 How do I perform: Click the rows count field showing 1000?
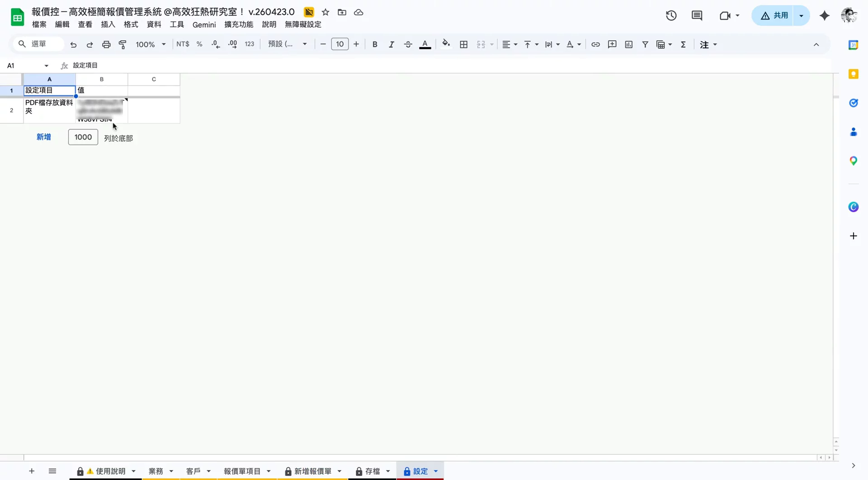(83, 137)
